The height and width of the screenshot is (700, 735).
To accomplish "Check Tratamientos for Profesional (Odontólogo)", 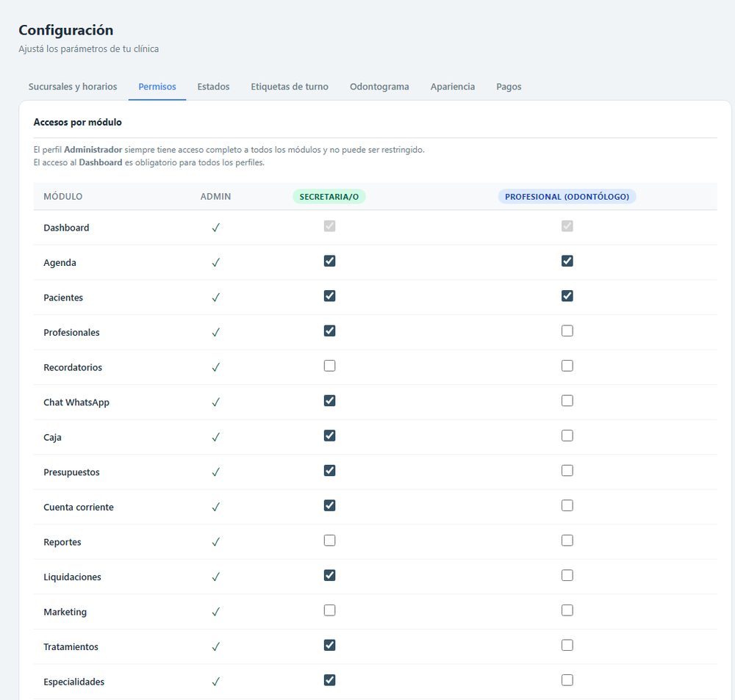I will (x=567, y=645).
